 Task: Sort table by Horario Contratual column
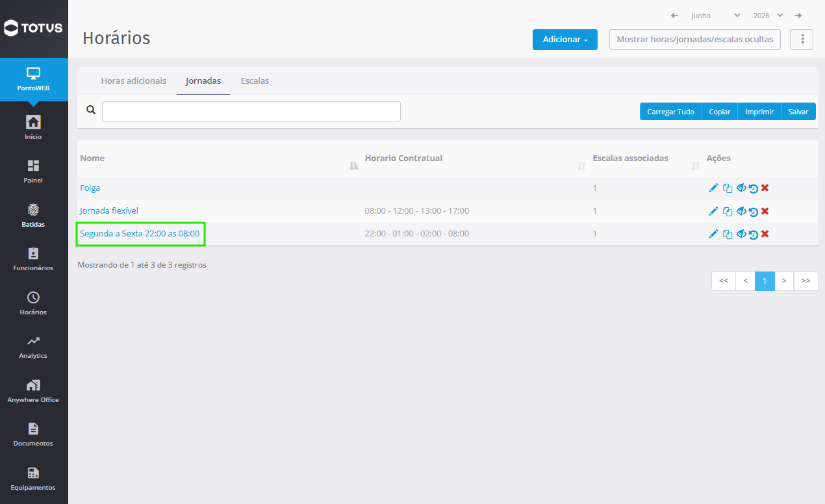581,166
